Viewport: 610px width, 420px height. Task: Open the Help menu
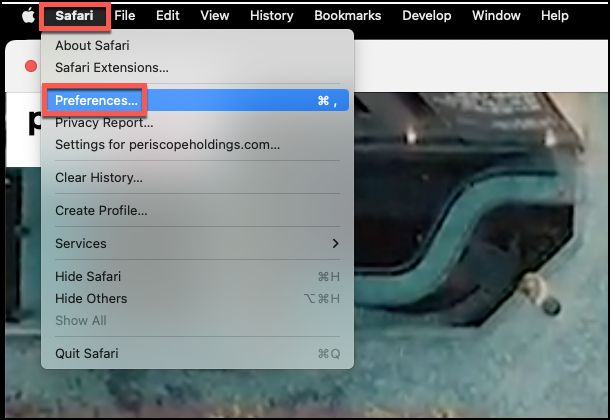(555, 16)
